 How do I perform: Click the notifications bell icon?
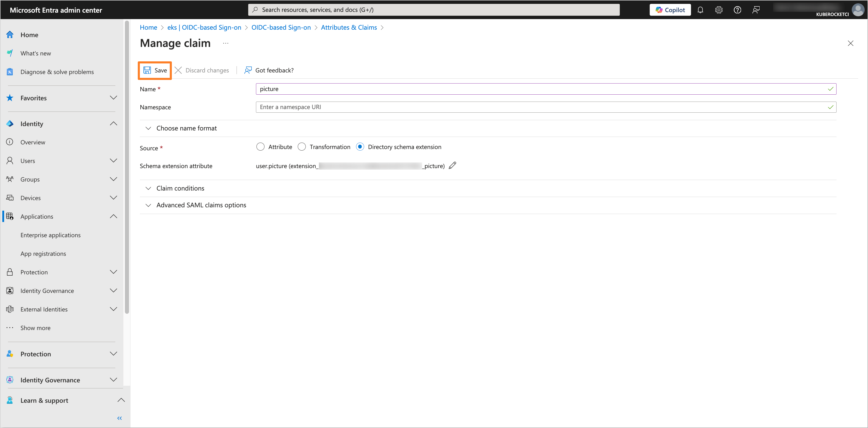[701, 9]
